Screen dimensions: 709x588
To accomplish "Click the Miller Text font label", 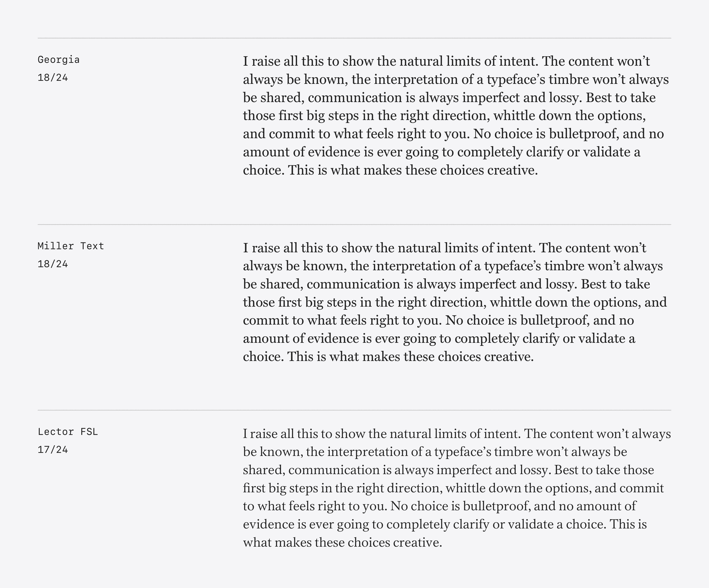I will click(71, 246).
